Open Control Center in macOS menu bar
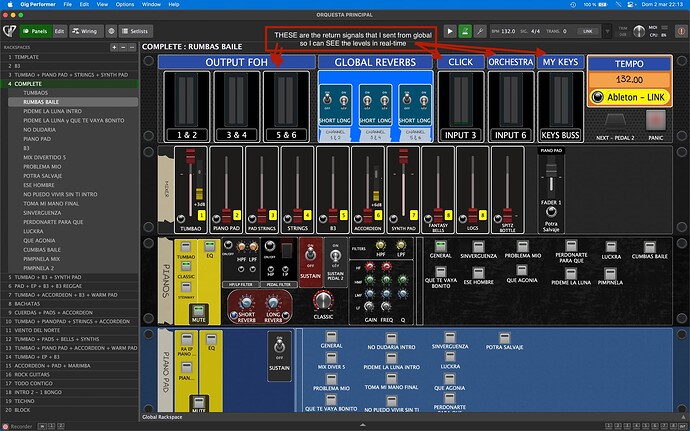690x431 pixels. click(632, 4)
